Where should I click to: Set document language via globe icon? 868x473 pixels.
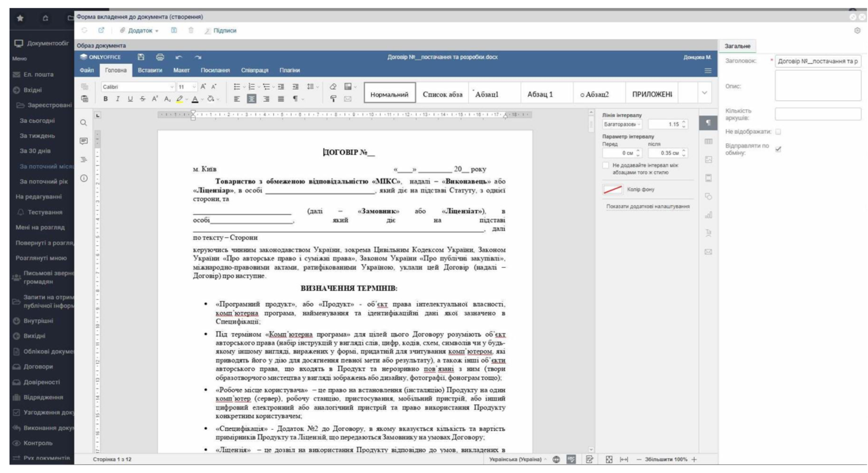[x=556, y=459]
